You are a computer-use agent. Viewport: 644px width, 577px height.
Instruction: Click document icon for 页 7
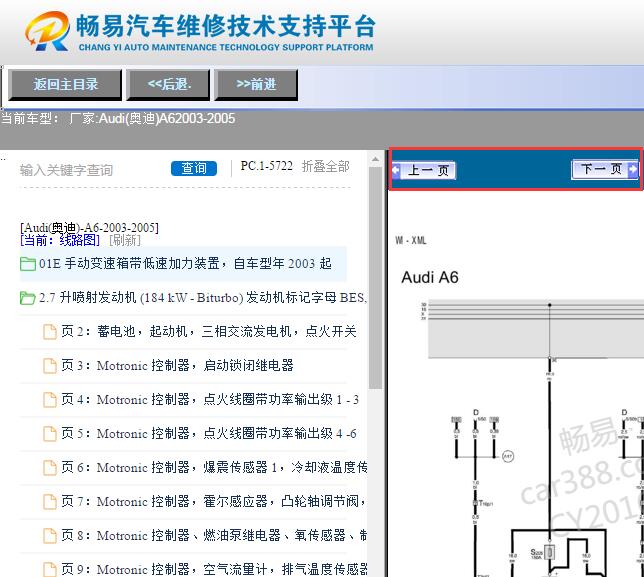(x=50, y=502)
